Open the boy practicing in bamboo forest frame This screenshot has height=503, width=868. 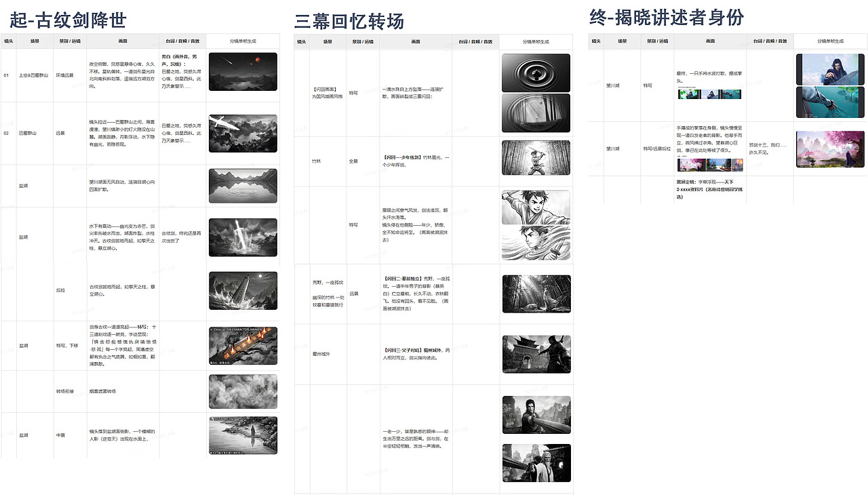pyautogui.click(x=536, y=158)
